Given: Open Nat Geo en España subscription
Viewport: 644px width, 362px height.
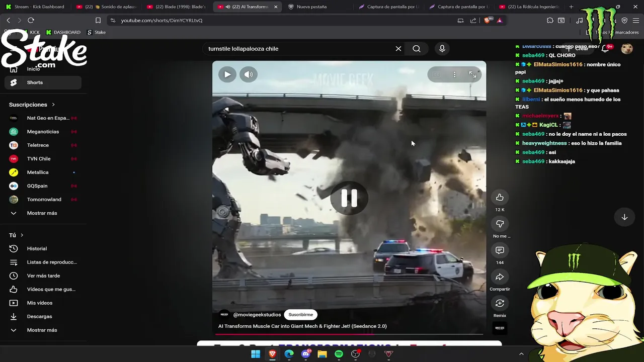Looking at the screenshot, I should pyautogui.click(x=43, y=118).
